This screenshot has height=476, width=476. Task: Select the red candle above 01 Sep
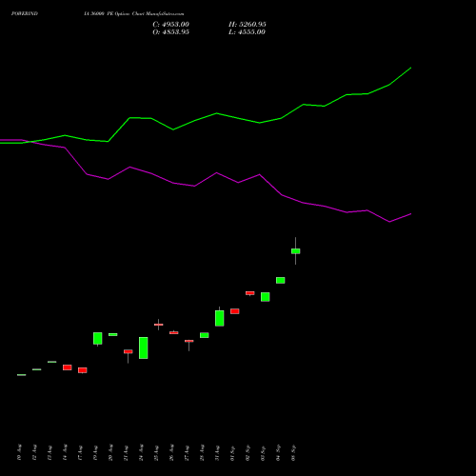tap(235, 311)
